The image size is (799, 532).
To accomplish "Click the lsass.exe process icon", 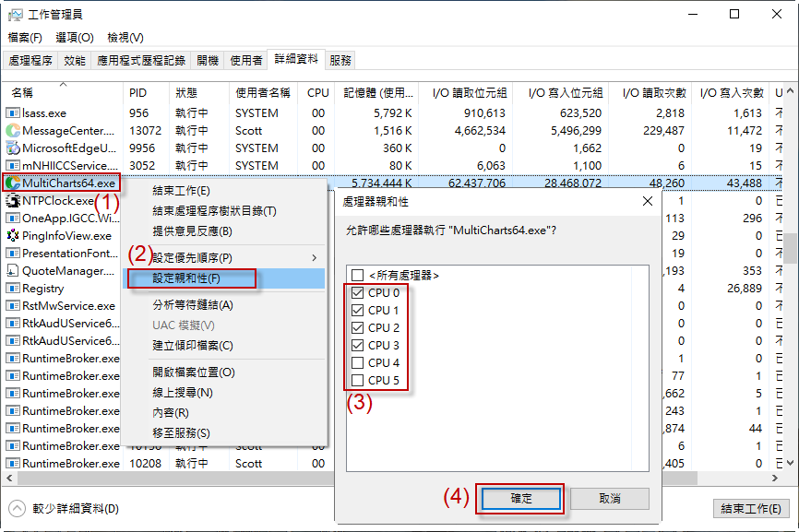I will (x=13, y=113).
